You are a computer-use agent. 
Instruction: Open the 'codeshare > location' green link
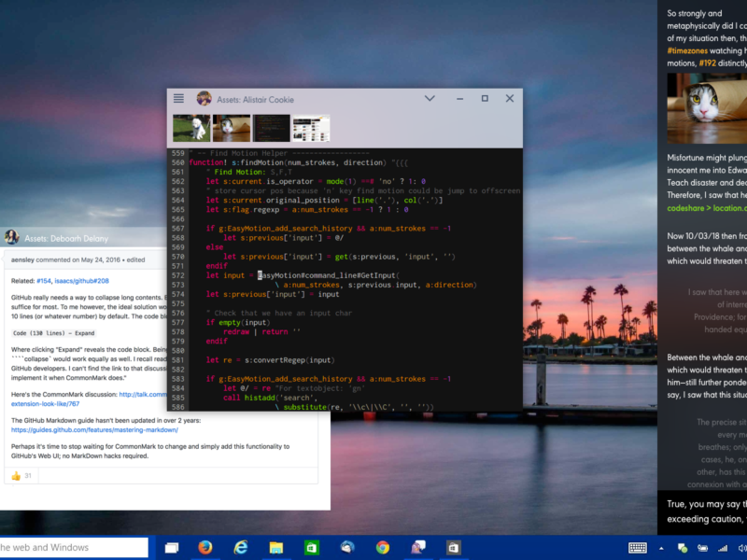707,208
